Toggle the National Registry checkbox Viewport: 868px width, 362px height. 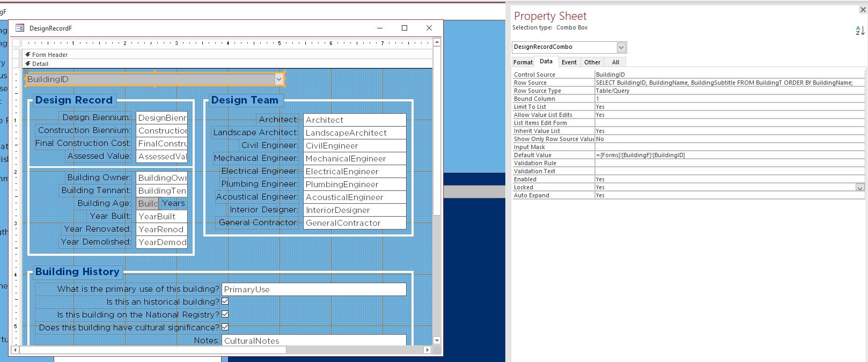coord(225,314)
